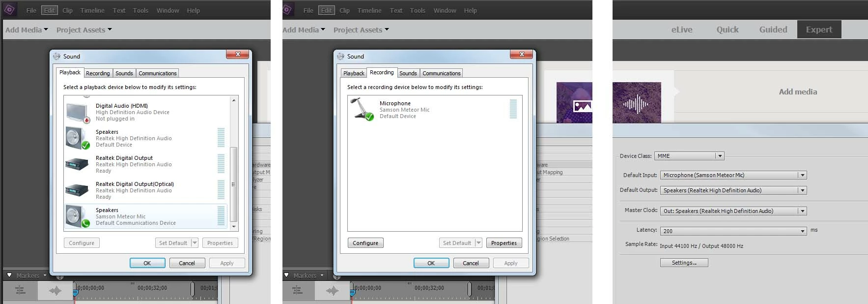This screenshot has height=304, width=868.
Task: Select the Samson Meteor Mic microphone icon
Action: click(x=362, y=109)
